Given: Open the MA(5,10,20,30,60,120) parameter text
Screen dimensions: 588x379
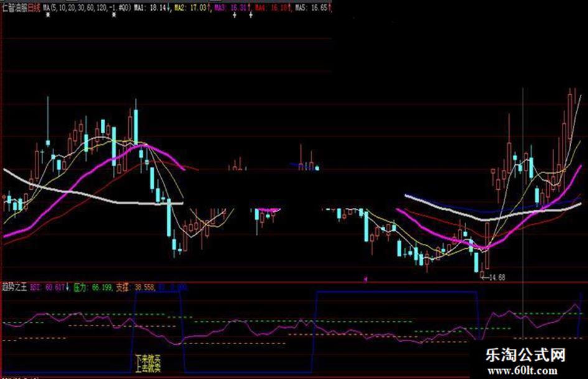Looking at the screenshot, I should pyautogui.click(x=86, y=7).
